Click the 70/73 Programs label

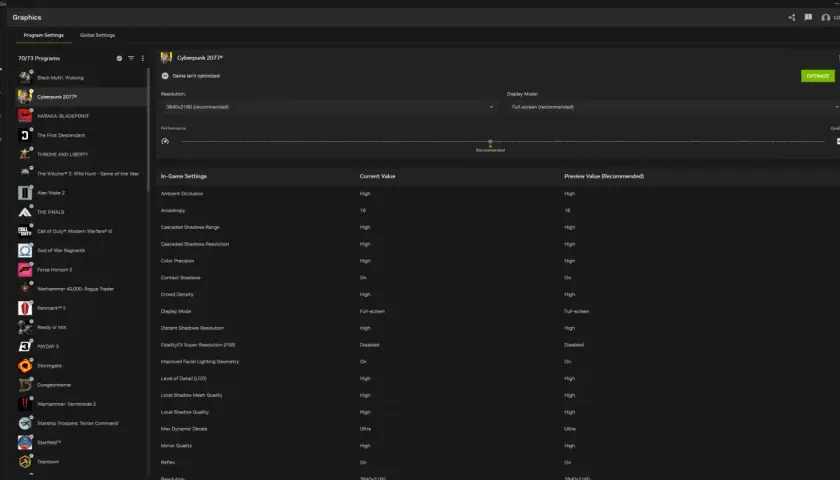(x=39, y=58)
